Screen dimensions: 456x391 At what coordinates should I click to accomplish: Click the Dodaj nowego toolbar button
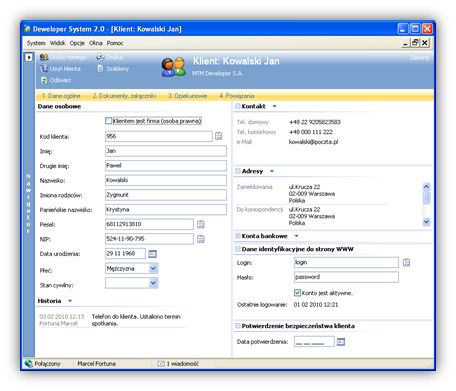(x=63, y=57)
